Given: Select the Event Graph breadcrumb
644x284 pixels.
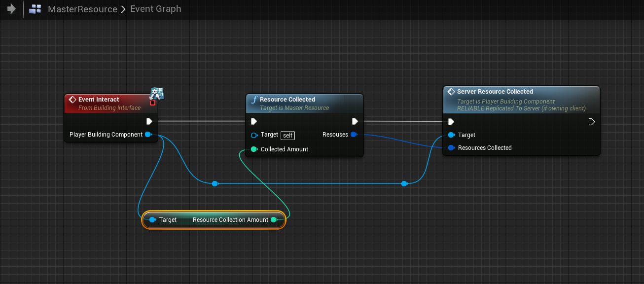Looking at the screenshot, I should [x=155, y=9].
